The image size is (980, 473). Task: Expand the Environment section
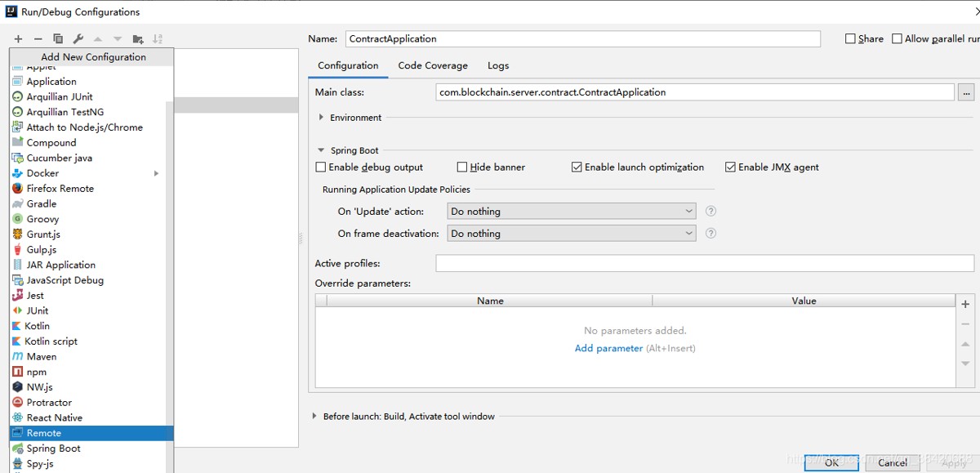click(x=321, y=118)
